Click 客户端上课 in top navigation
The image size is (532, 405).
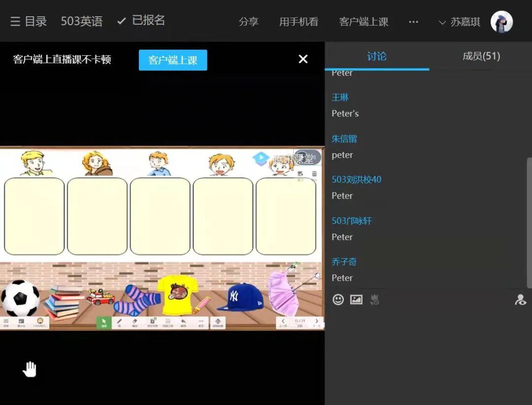click(364, 22)
